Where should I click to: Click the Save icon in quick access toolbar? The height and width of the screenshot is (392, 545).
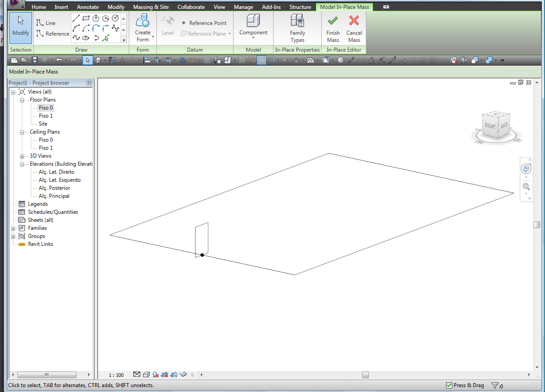tap(34, 60)
